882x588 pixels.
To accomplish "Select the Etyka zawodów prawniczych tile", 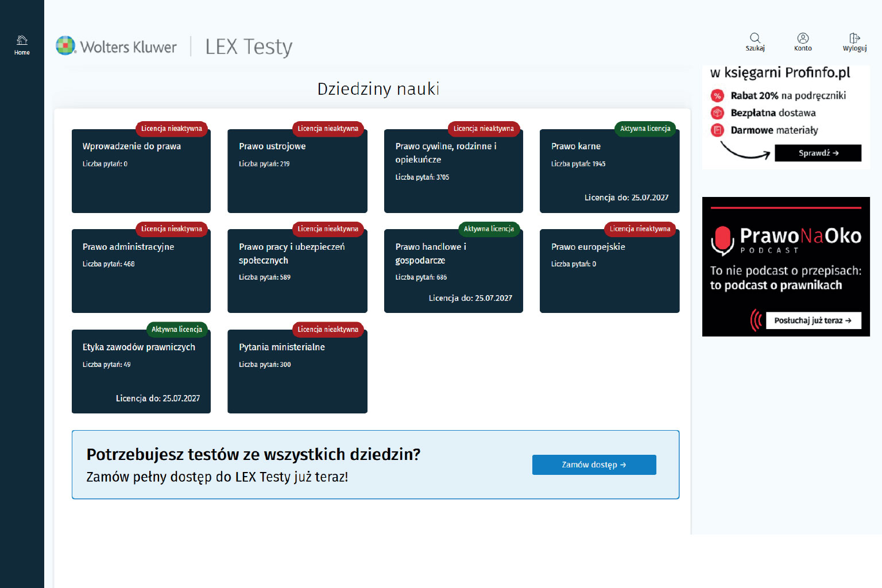I will (x=141, y=372).
